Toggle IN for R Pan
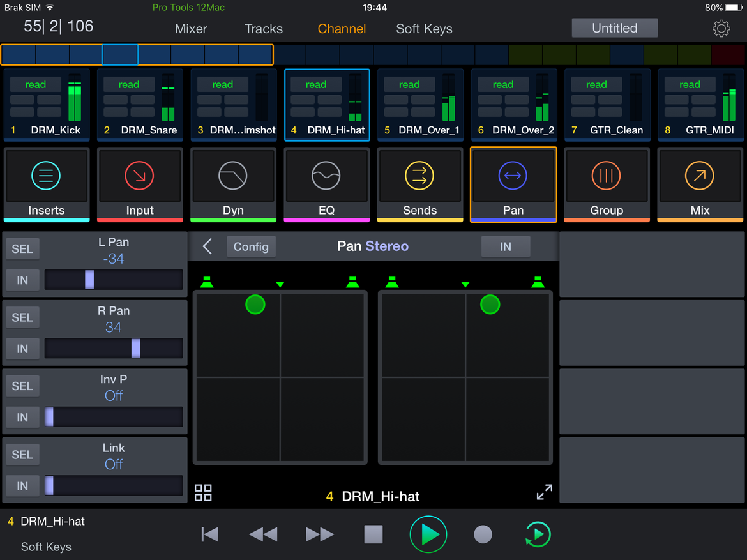The width and height of the screenshot is (747, 560). 22,349
